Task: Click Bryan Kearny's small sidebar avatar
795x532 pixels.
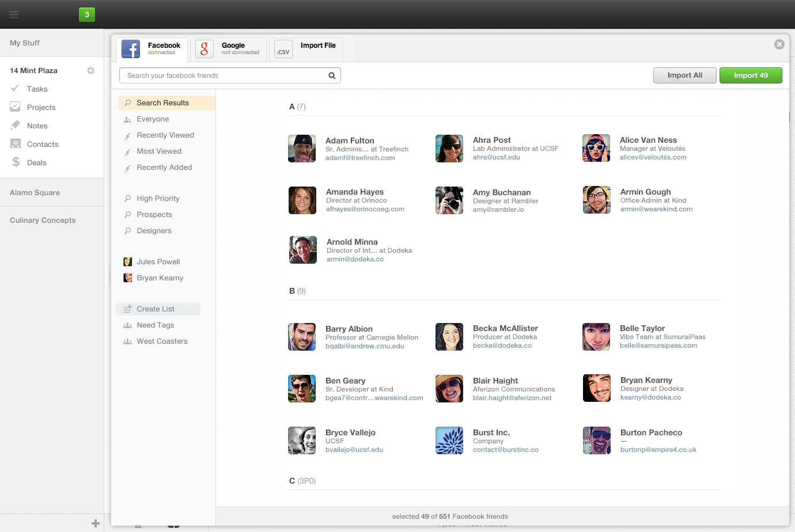Action: 128,278
